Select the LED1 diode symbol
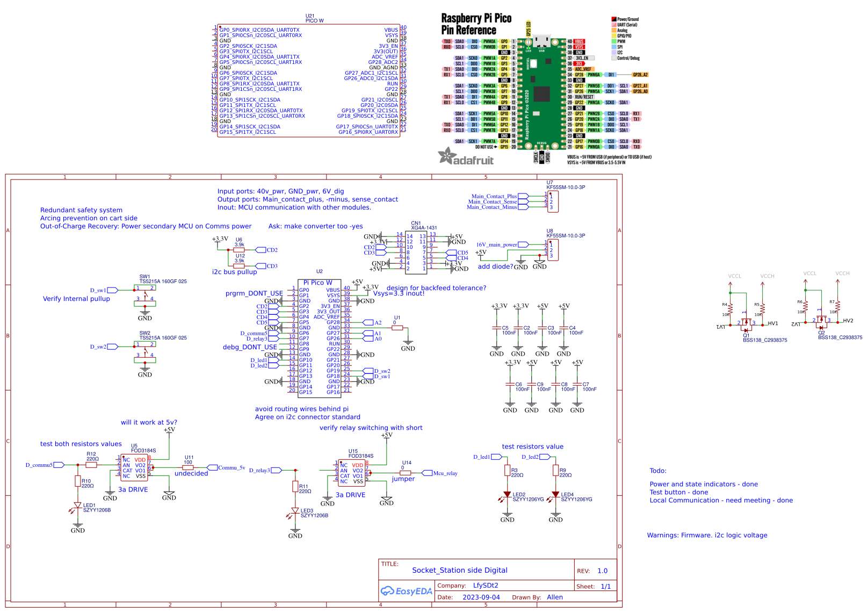 coord(77,506)
